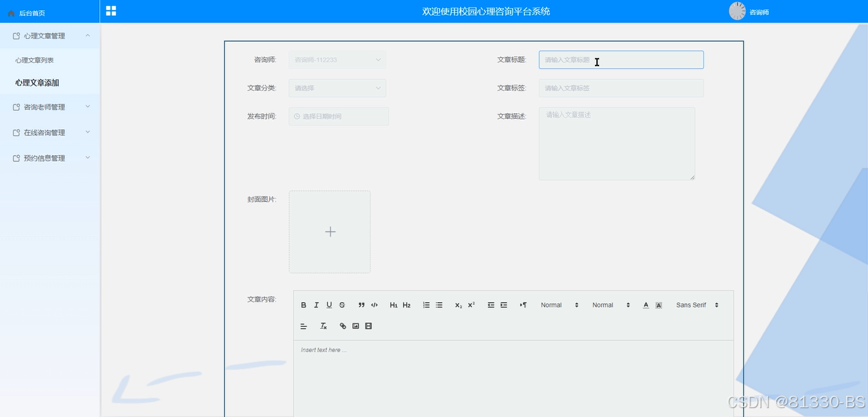The width and height of the screenshot is (868, 417).
Task: Open 心理文章列表 page
Action: [x=34, y=60]
